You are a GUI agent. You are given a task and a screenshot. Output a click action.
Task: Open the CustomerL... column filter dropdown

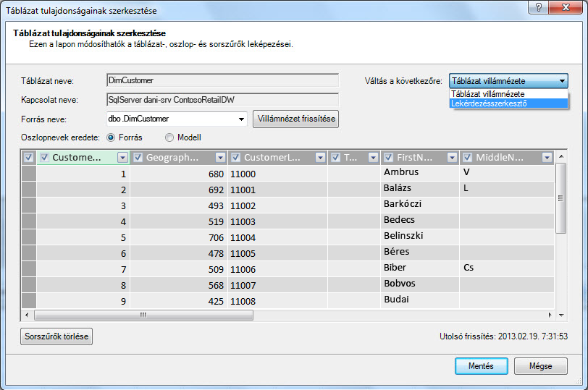coord(320,158)
